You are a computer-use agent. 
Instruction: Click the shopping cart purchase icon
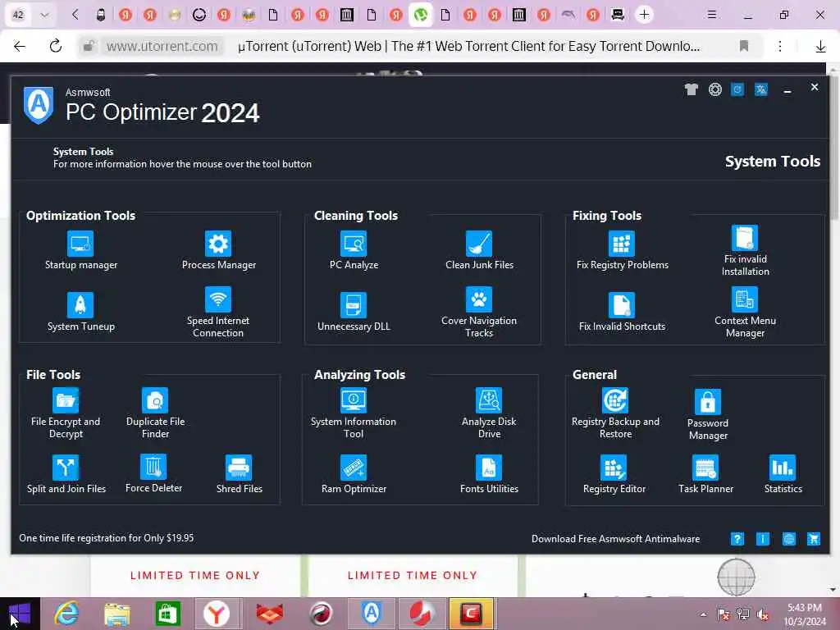point(814,539)
